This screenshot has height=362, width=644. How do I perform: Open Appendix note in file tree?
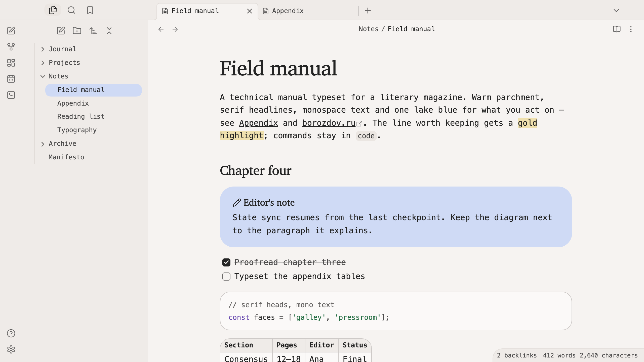[94, 104]
